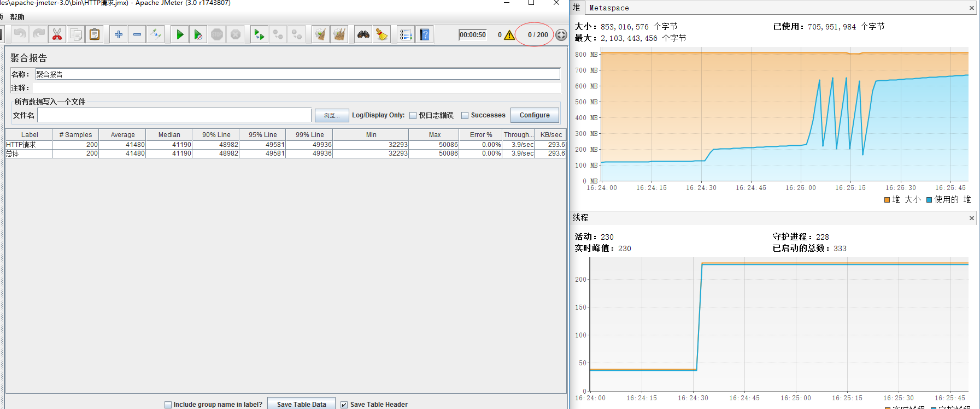Click the orange 堆 大小 legend swatch
This screenshot has width=980, height=409.
[x=887, y=200]
